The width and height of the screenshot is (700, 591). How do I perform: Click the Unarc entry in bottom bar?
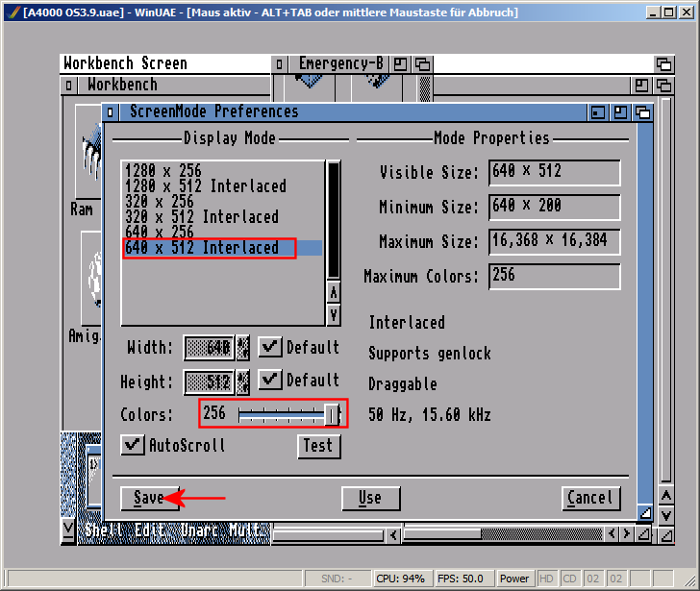199,530
